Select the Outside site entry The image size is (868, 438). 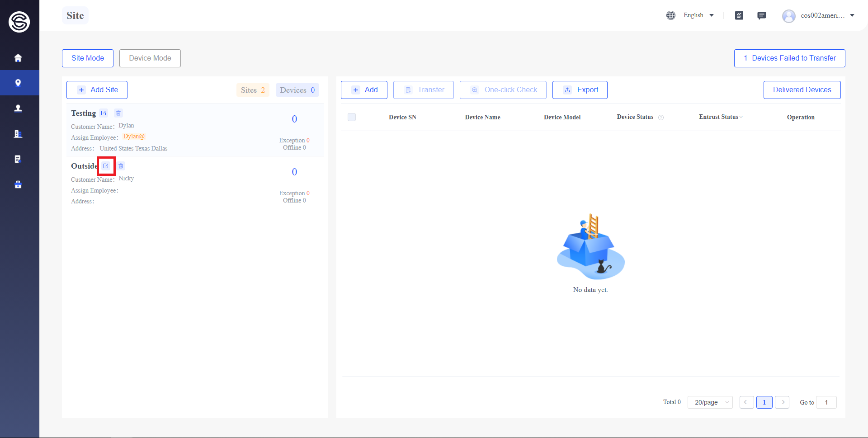pyautogui.click(x=195, y=183)
